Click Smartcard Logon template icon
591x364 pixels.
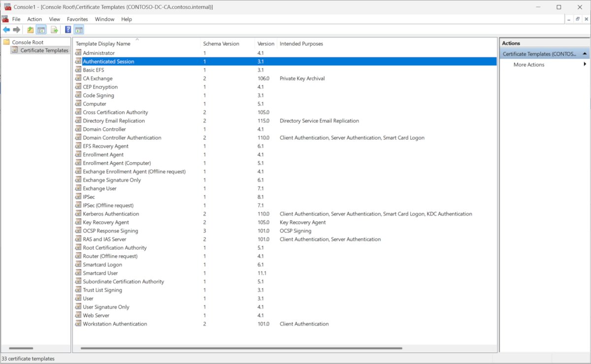click(78, 265)
